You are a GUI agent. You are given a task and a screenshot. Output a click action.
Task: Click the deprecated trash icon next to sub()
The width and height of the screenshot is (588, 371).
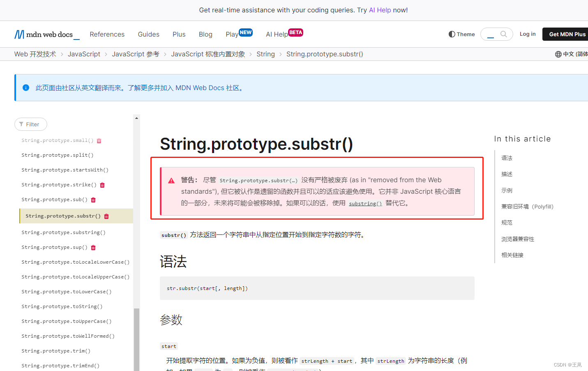tap(93, 200)
